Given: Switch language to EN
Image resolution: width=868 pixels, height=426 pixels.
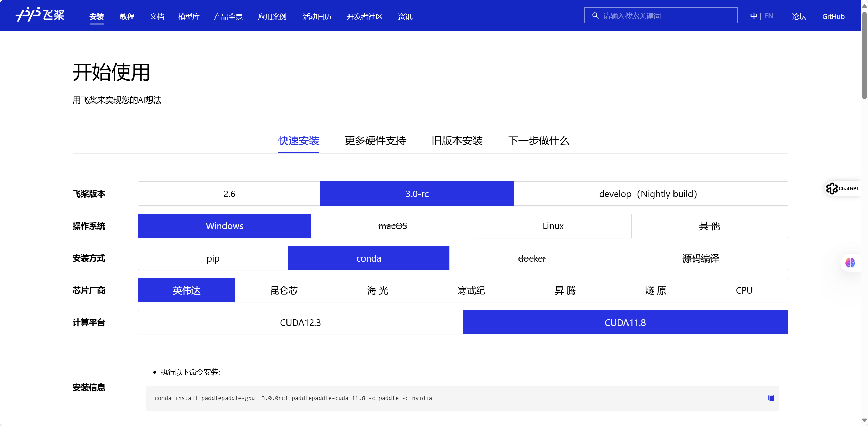Looking at the screenshot, I should pos(769,16).
